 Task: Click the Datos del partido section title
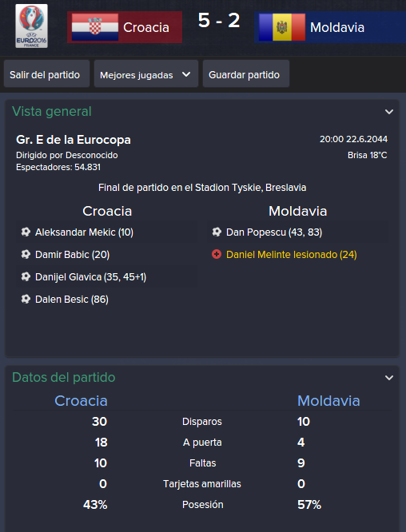pos(64,377)
